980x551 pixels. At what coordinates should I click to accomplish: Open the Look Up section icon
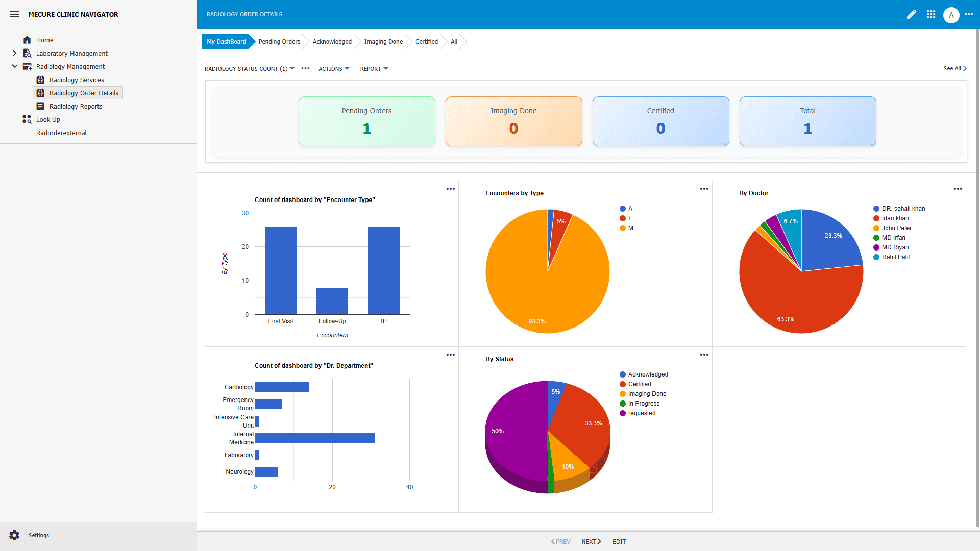coord(27,119)
